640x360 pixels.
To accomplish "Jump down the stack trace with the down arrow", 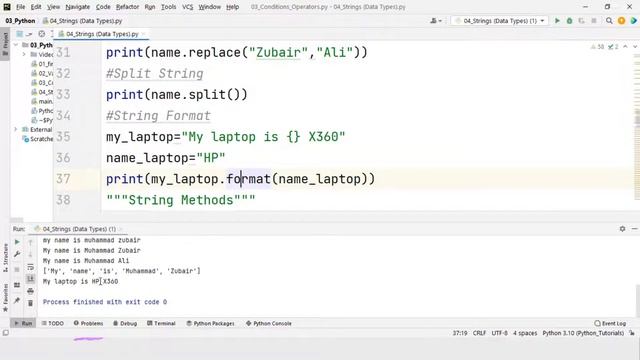I will [30, 255].
